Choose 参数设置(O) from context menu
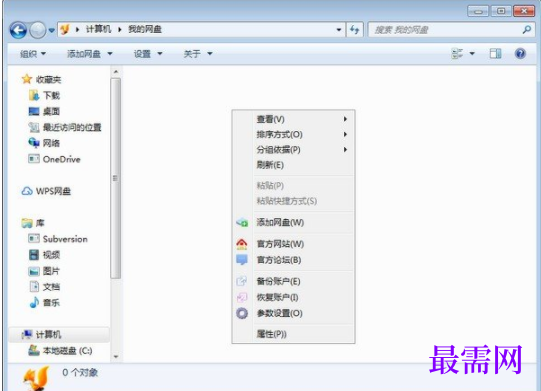 (x=294, y=313)
